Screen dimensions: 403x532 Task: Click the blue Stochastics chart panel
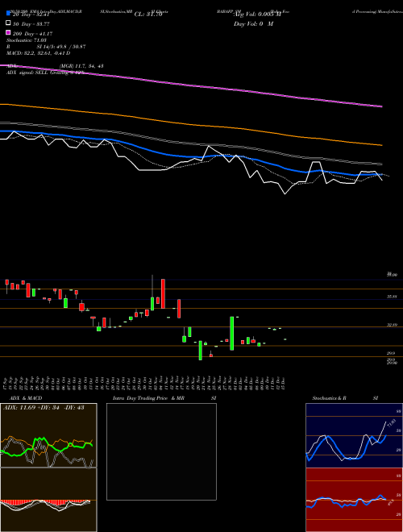[x=354, y=435]
